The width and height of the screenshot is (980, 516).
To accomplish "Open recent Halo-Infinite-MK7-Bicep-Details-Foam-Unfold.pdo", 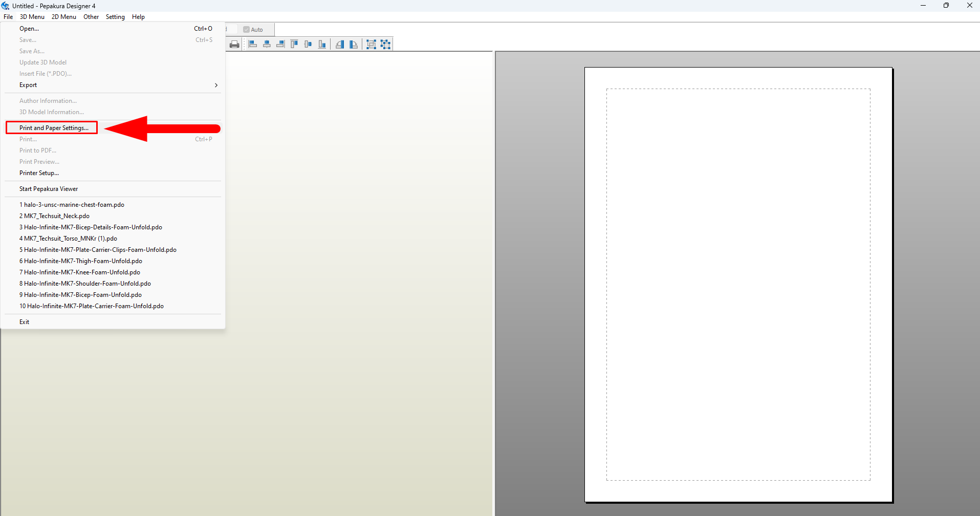I will pos(113,227).
